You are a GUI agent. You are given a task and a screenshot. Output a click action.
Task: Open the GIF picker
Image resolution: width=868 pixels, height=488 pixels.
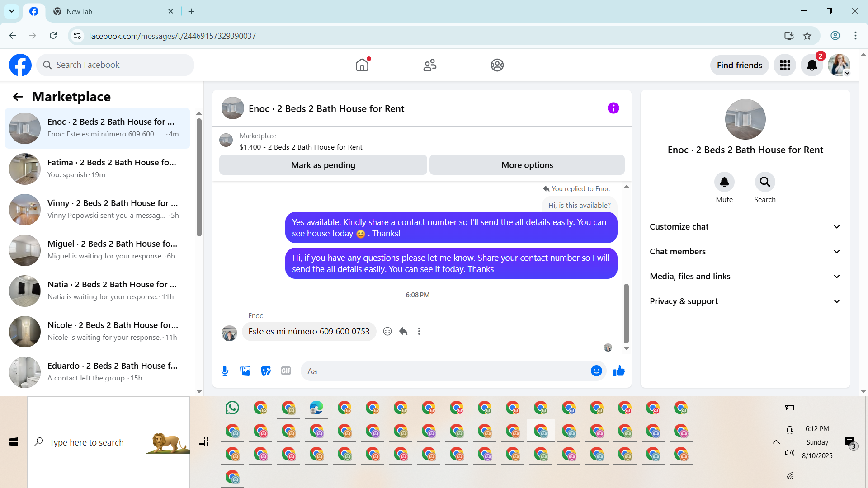286,371
